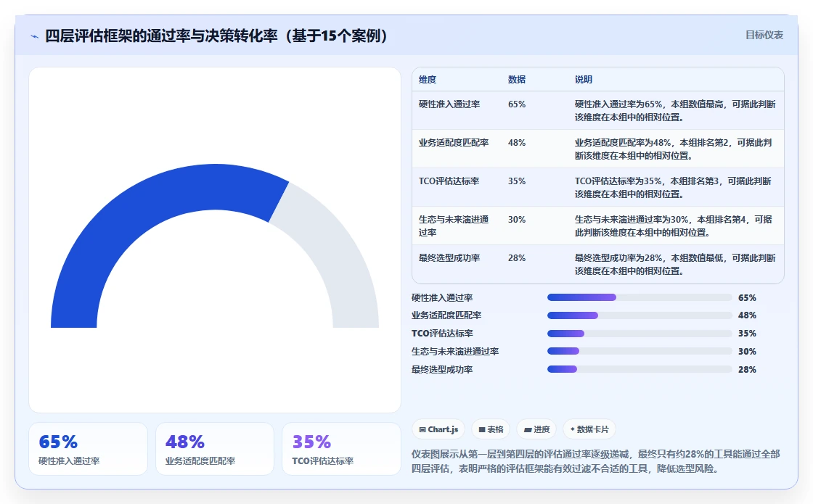Screen dimensions: 813x504
Task: Click the 最终选型成功率 progress bar
Action: 640,369
